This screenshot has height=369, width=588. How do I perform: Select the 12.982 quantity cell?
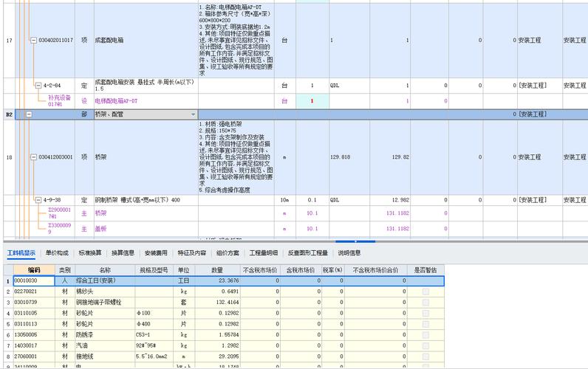[390, 200]
